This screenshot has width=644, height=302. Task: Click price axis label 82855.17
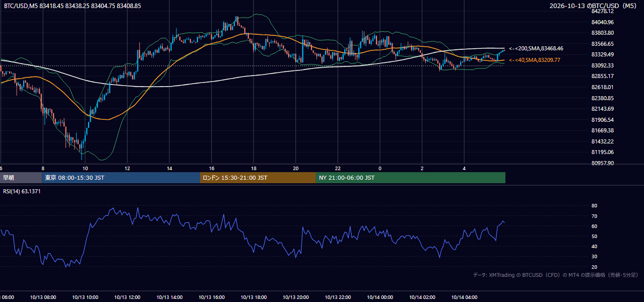pos(603,76)
